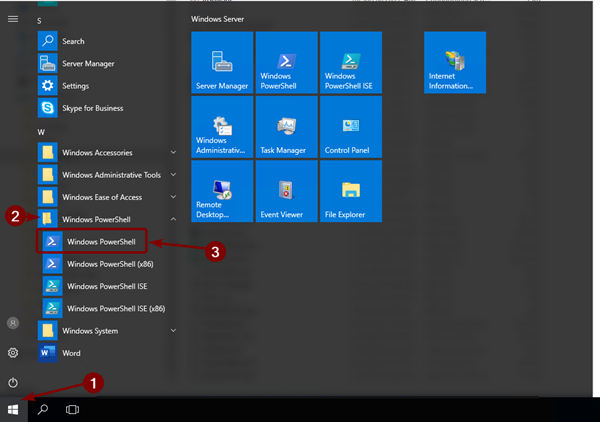Click the 'Search' label in app list

tap(73, 41)
